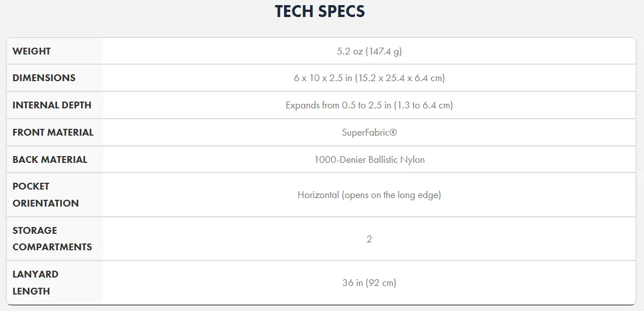The width and height of the screenshot is (644, 311).
Task: Select the STORAGE COMPARTMENTS label
Action: (x=52, y=238)
